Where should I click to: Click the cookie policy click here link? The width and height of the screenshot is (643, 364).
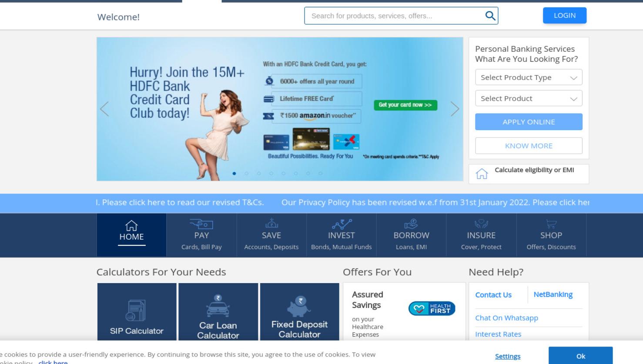point(53,362)
